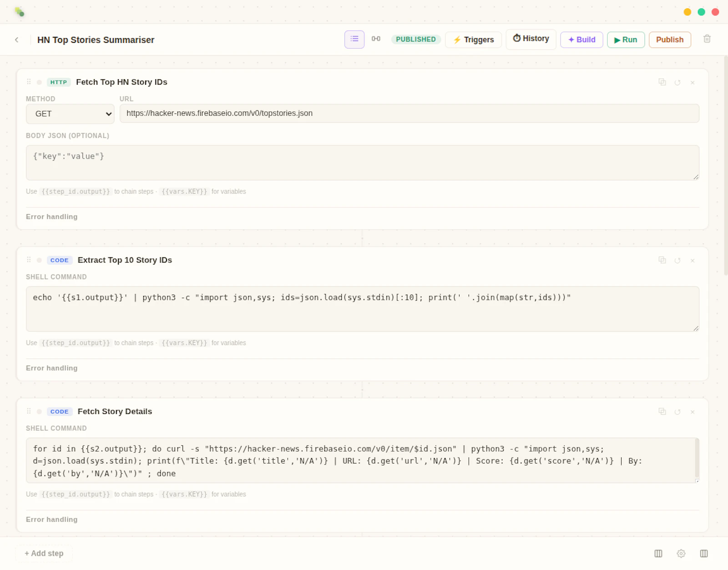
Task: Grab drag handle of Extract Top 10 step
Action: [x=29, y=260]
